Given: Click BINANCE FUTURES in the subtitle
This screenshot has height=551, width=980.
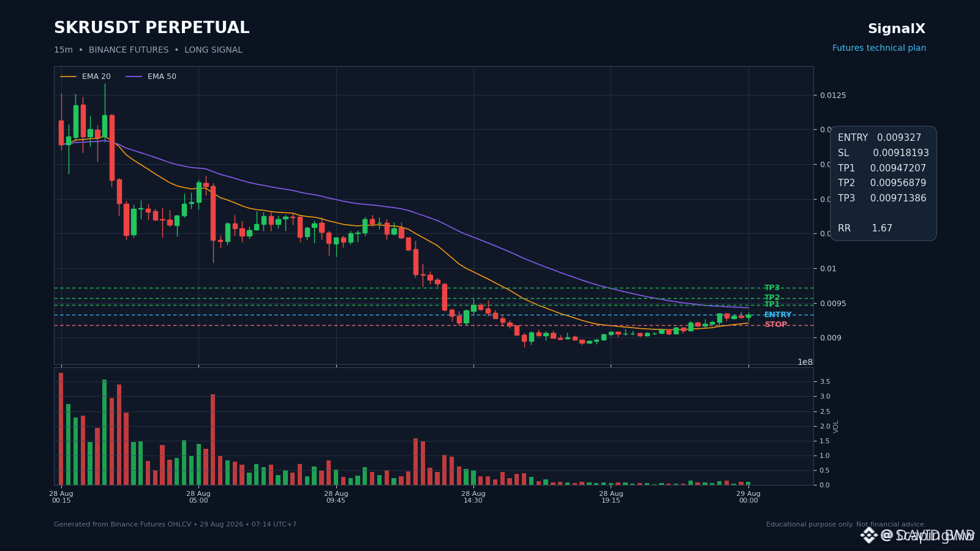Looking at the screenshot, I should coord(129,50).
